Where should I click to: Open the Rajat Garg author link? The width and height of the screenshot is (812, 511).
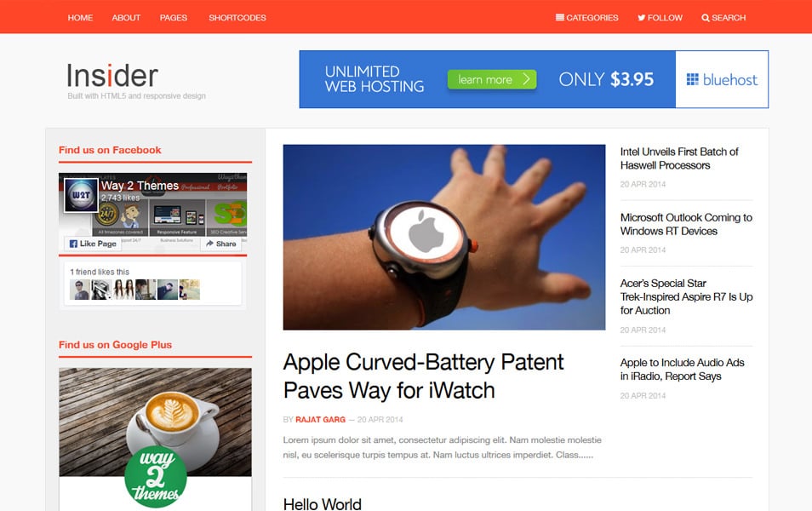[x=320, y=420]
